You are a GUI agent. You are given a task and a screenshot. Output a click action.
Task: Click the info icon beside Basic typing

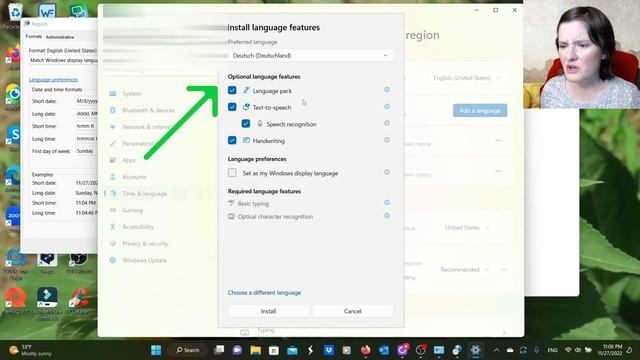[387, 202]
